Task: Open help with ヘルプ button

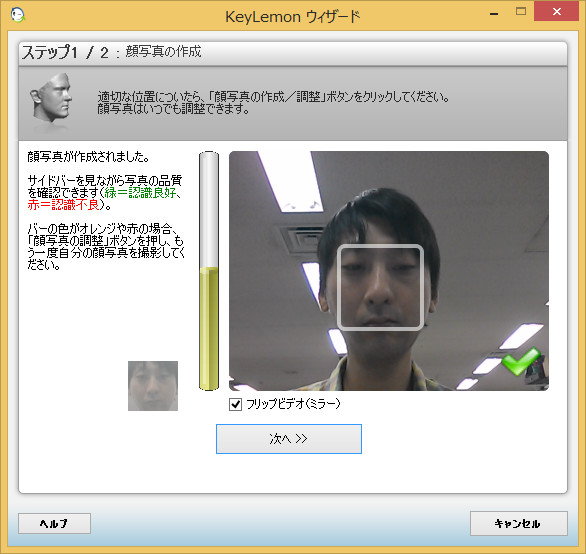Action: tap(55, 523)
